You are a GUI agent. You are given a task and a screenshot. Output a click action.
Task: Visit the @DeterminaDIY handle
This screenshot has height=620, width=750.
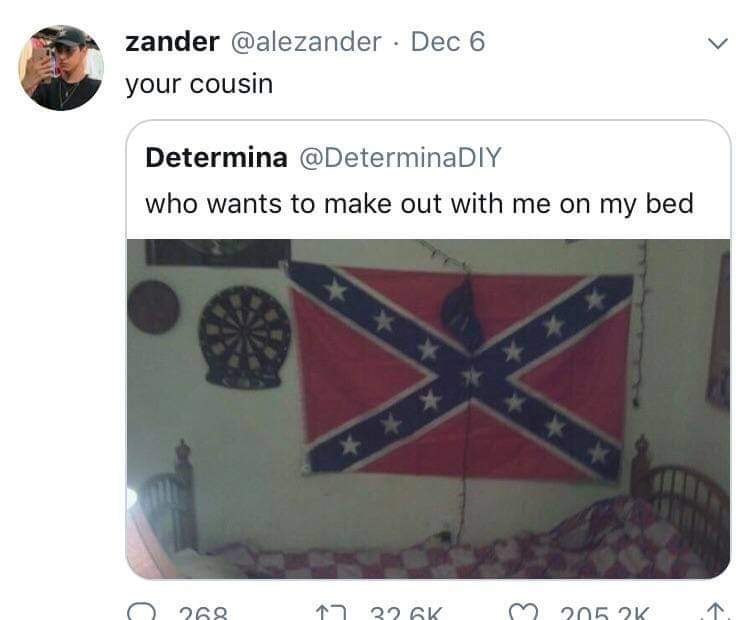click(400, 157)
